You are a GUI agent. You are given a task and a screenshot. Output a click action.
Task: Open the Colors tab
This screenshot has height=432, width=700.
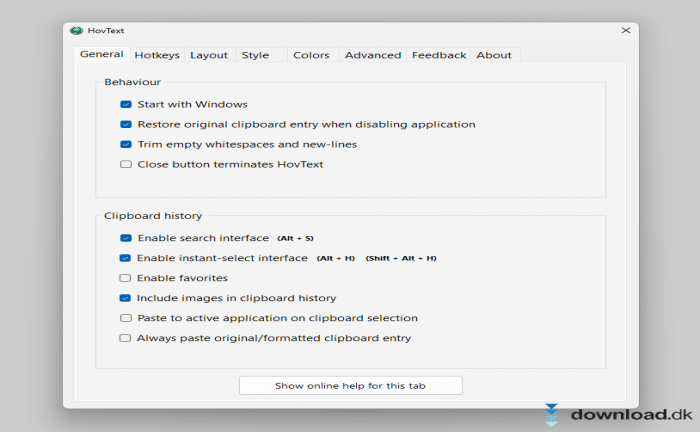click(311, 55)
